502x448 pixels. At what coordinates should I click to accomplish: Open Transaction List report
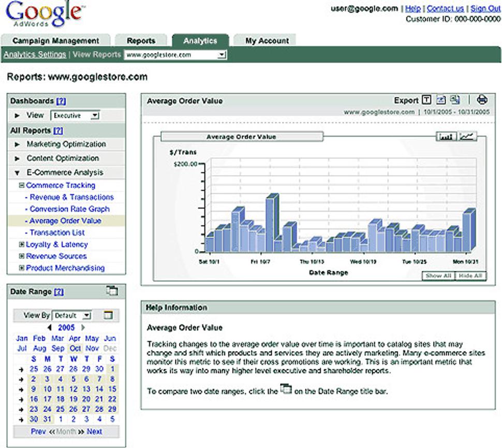(57, 233)
